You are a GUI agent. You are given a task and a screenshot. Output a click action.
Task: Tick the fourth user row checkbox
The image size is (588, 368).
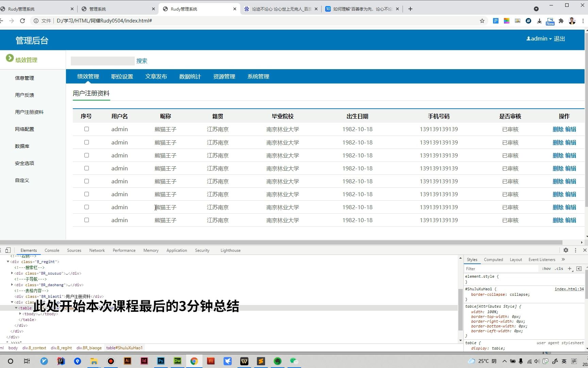[x=86, y=168]
